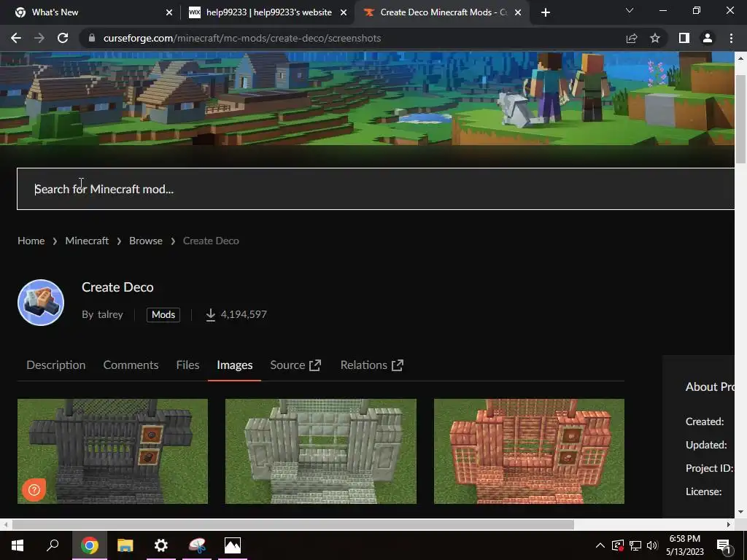
Task: Close the What's New tab
Action: [169, 12]
